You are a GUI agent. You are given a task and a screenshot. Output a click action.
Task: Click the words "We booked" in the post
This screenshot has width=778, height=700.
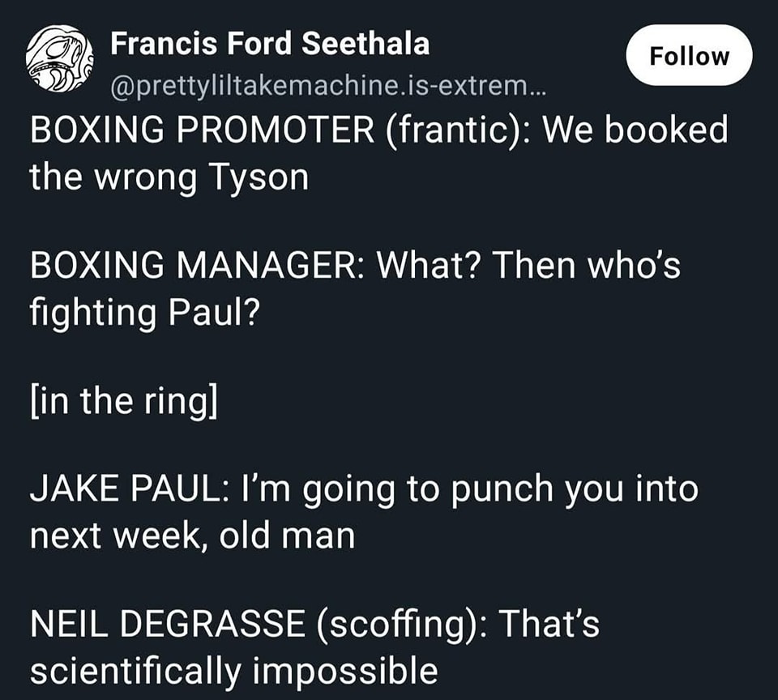click(x=635, y=131)
